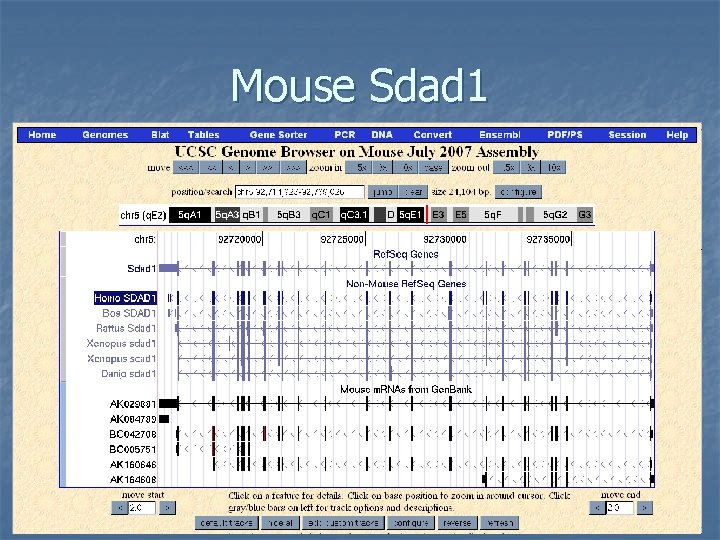Zoom in 10x
This screenshot has height=540, width=720.
click(x=405, y=168)
